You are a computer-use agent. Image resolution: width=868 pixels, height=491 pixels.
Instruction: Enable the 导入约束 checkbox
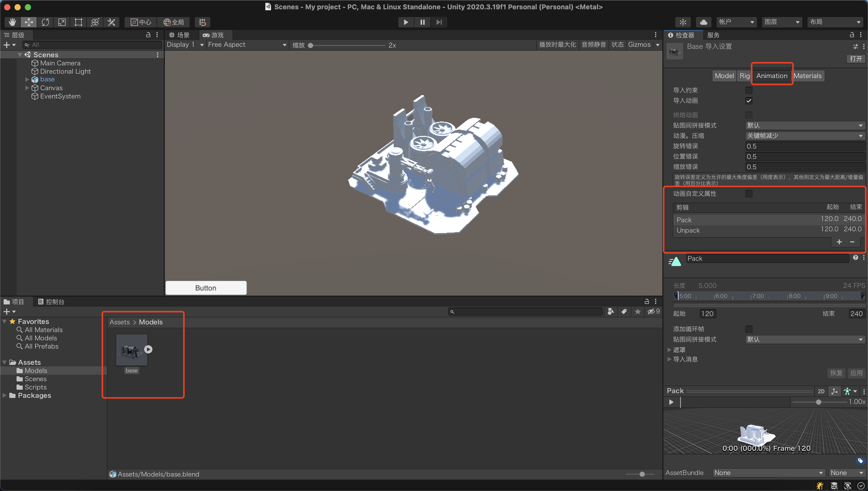749,90
